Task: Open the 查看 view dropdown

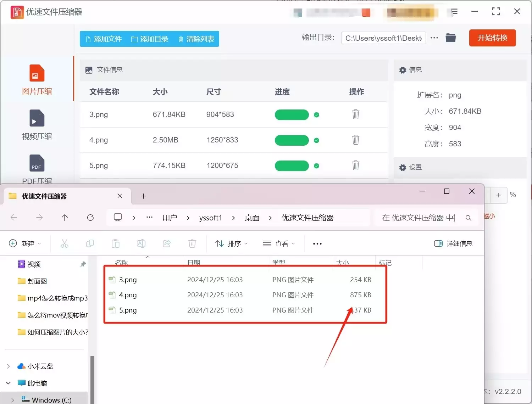Action: pos(279,243)
